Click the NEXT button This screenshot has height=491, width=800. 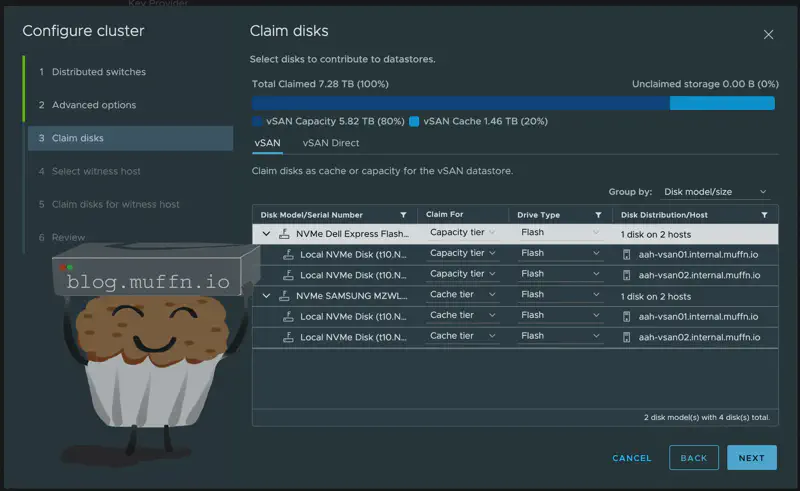coord(751,458)
